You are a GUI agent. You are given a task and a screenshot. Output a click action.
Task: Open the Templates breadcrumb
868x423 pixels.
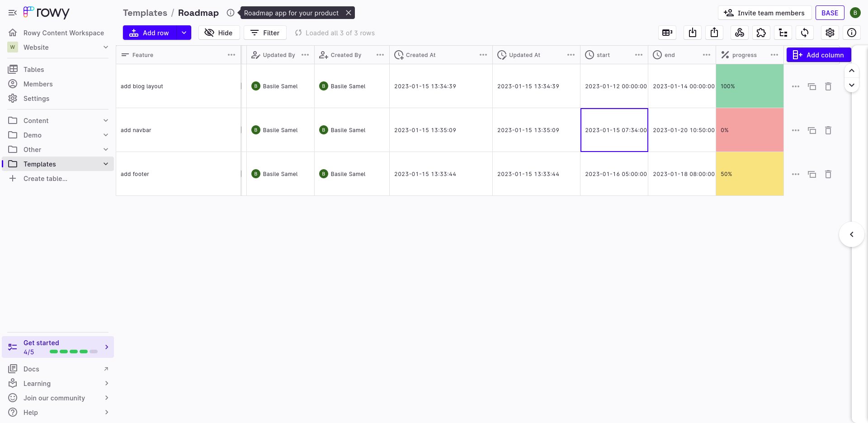point(145,13)
